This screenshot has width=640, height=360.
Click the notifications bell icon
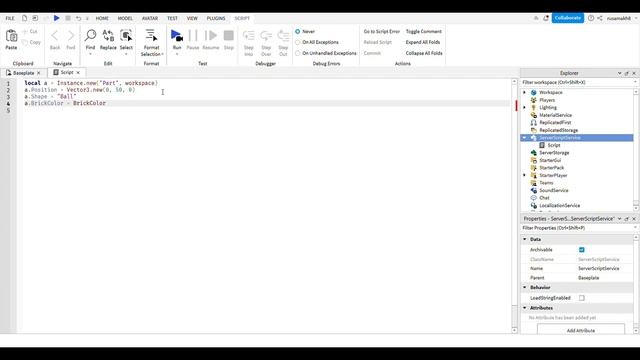coord(546,18)
